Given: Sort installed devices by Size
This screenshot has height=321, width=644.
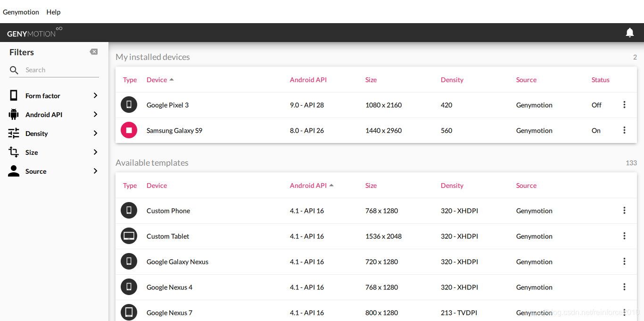Looking at the screenshot, I should [371, 80].
